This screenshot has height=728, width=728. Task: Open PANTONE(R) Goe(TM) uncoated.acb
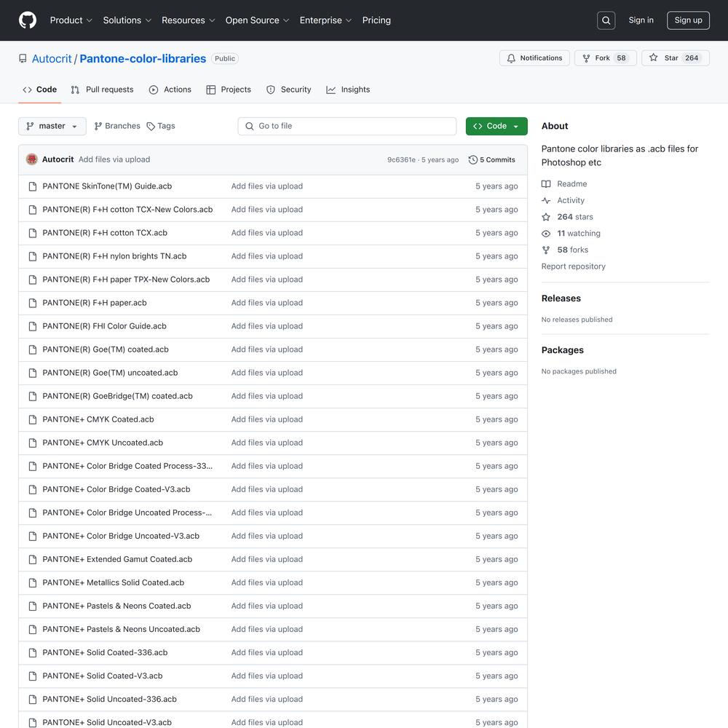point(110,373)
